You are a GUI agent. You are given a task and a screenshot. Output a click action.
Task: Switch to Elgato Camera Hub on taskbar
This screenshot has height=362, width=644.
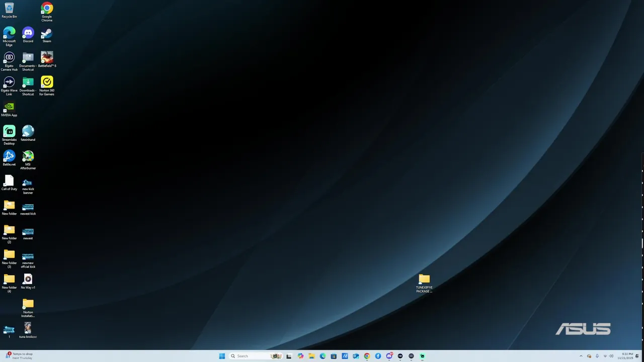(x=411, y=356)
